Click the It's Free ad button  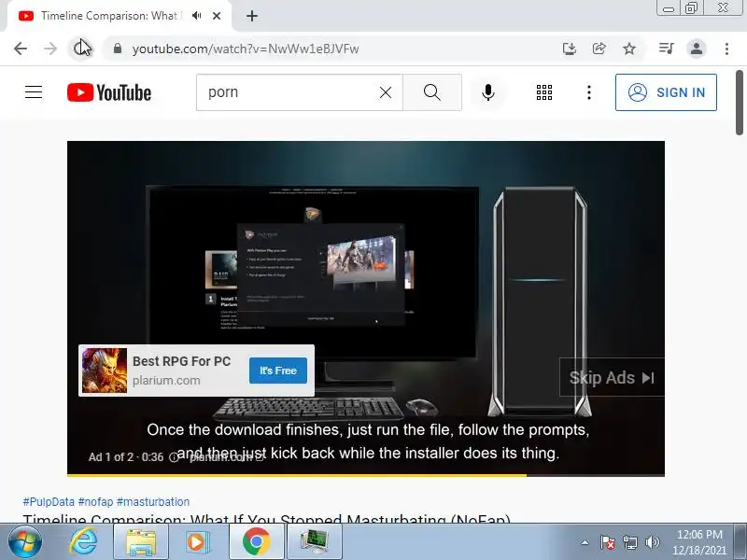(278, 371)
